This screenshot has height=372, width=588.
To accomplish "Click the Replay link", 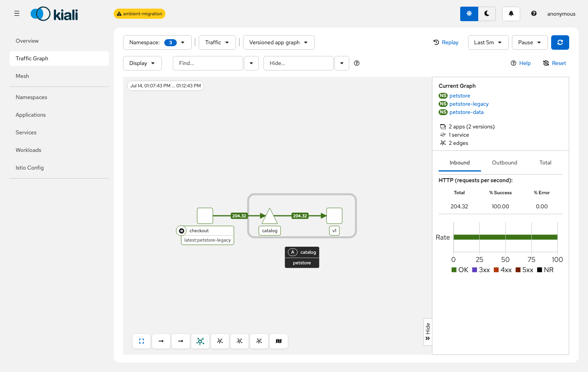I will [446, 42].
